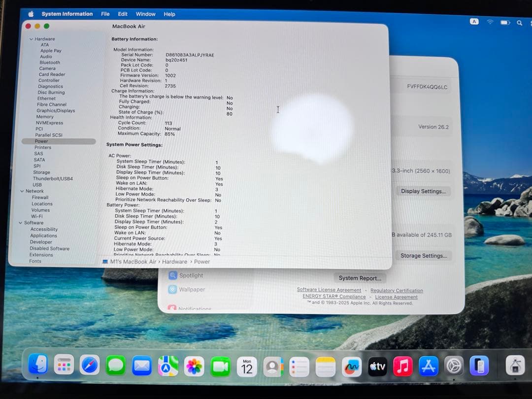The height and width of the screenshot is (399, 532).
Task: Select Printers in the hardware list
Action: pos(43,147)
